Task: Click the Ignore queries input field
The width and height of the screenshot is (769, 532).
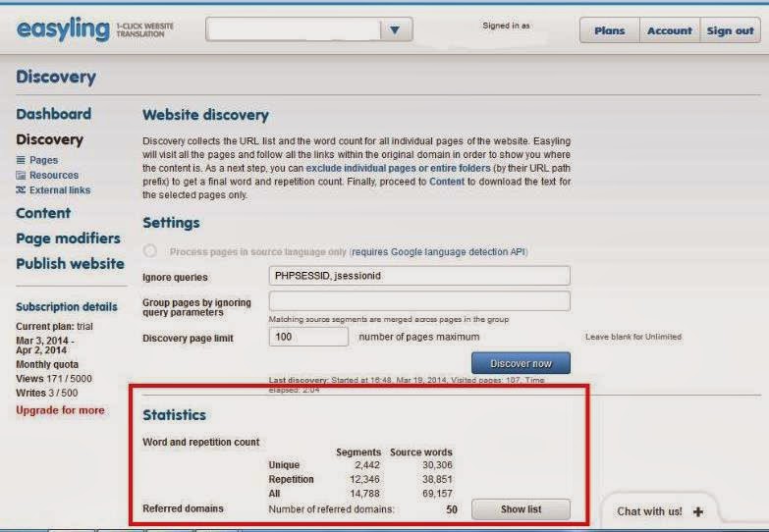Action: pos(419,276)
